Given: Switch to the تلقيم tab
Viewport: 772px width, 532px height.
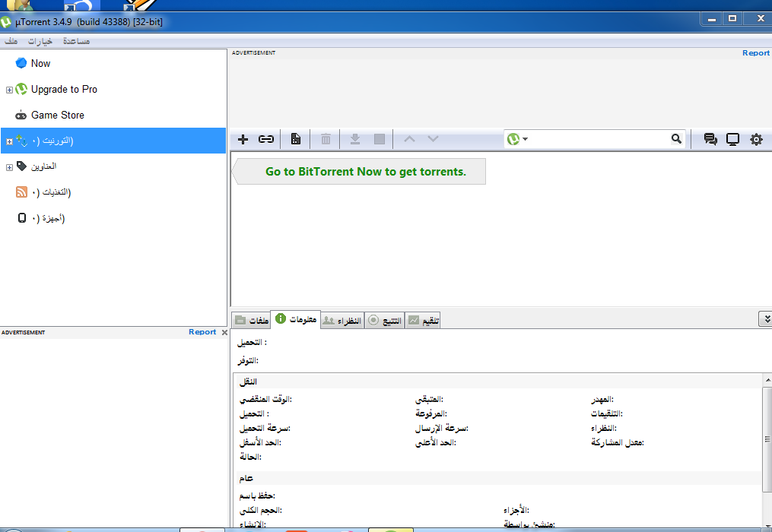Looking at the screenshot, I should click(x=422, y=321).
